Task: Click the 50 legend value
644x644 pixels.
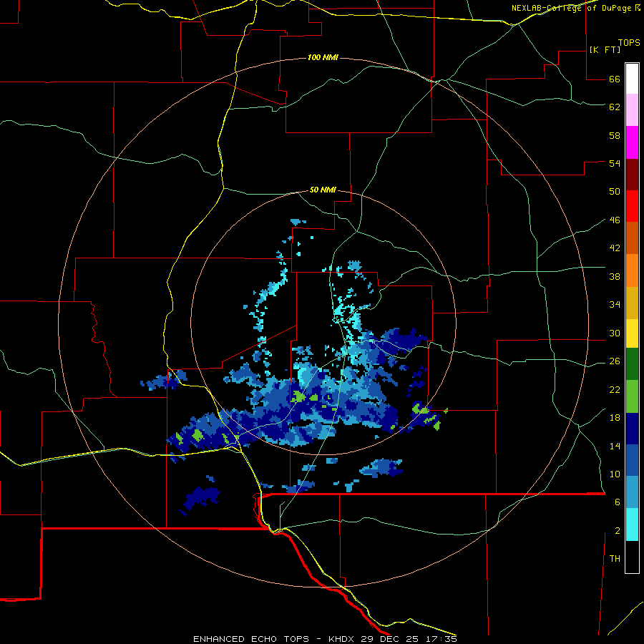Action: coord(615,191)
